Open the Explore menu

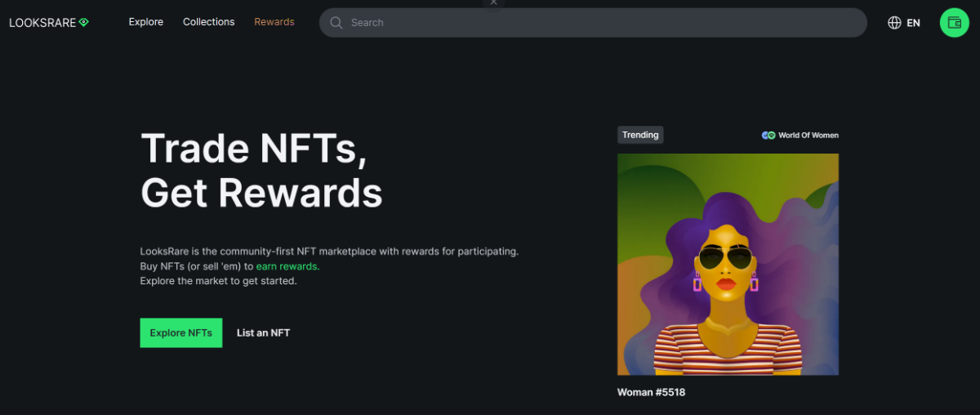click(x=146, y=22)
